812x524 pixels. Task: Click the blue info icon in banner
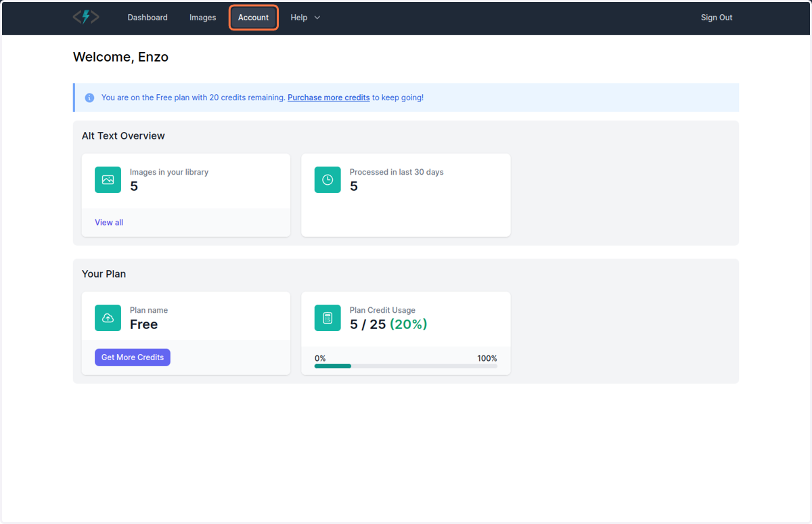89,97
